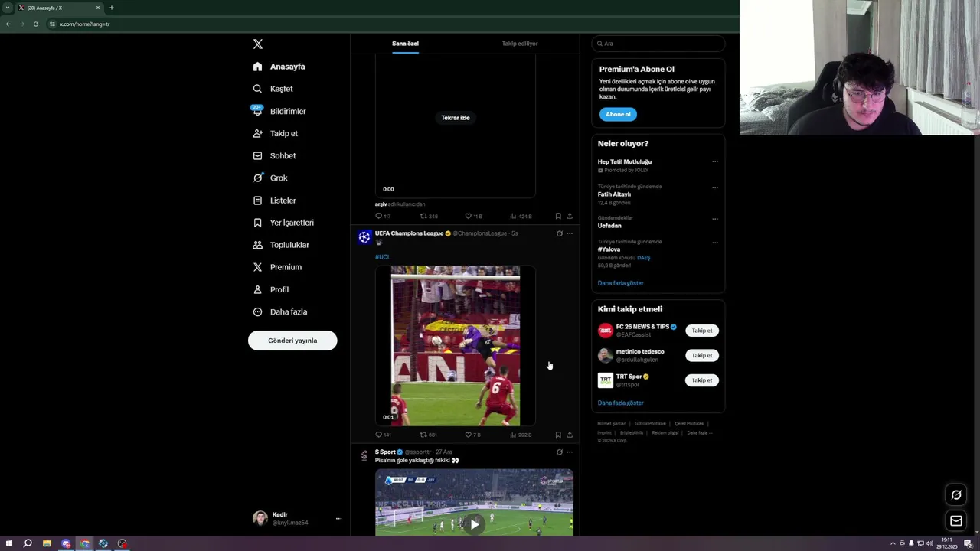Open Keşfet in the sidebar
Screen dimensions: 980x551
point(273,89)
